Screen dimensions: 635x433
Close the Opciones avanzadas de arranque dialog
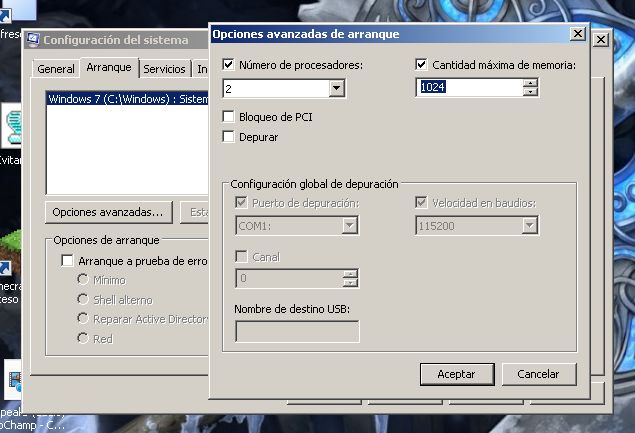click(578, 34)
